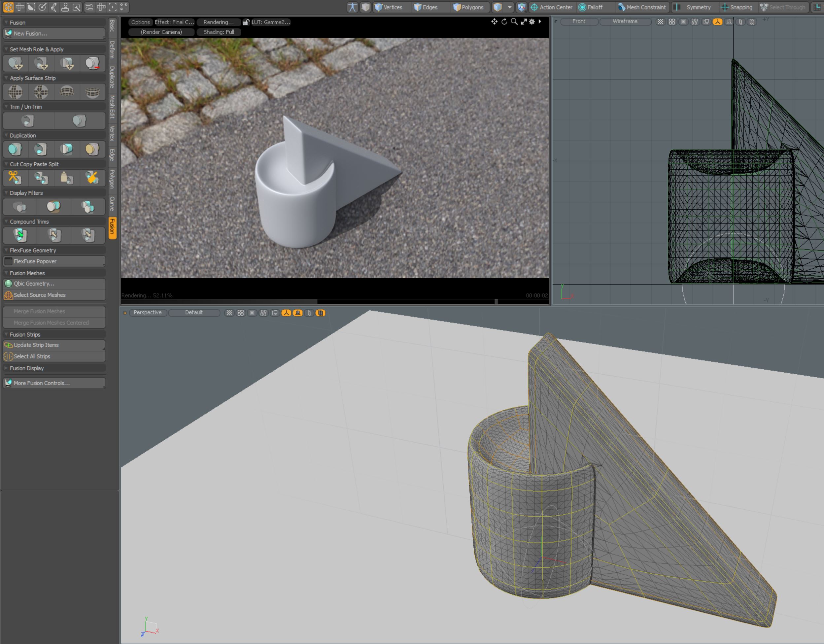This screenshot has width=824, height=644.
Task: Click the first Duplication tool icon
Action: tap(15, 150)
